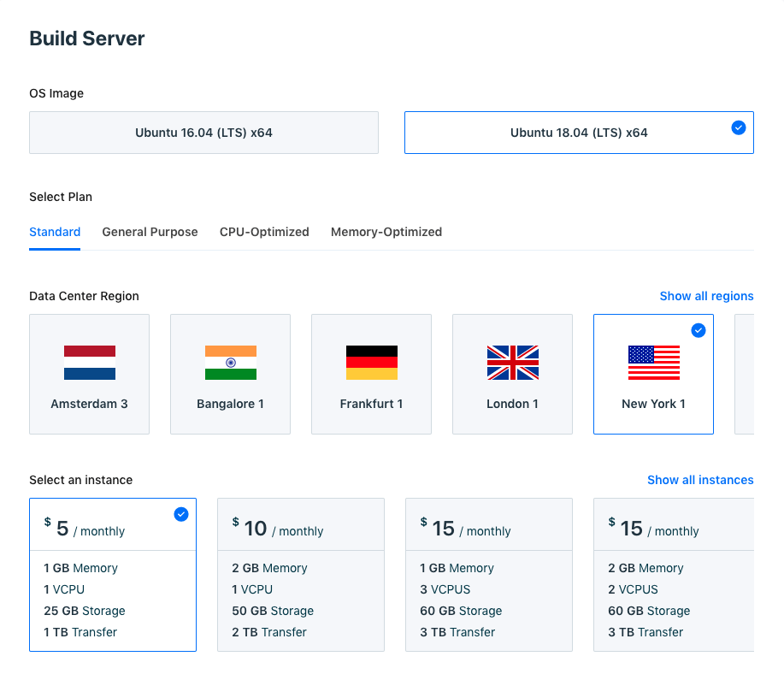
Task: Click the US flag for New York 1
Action: click(x=653, y=362)
